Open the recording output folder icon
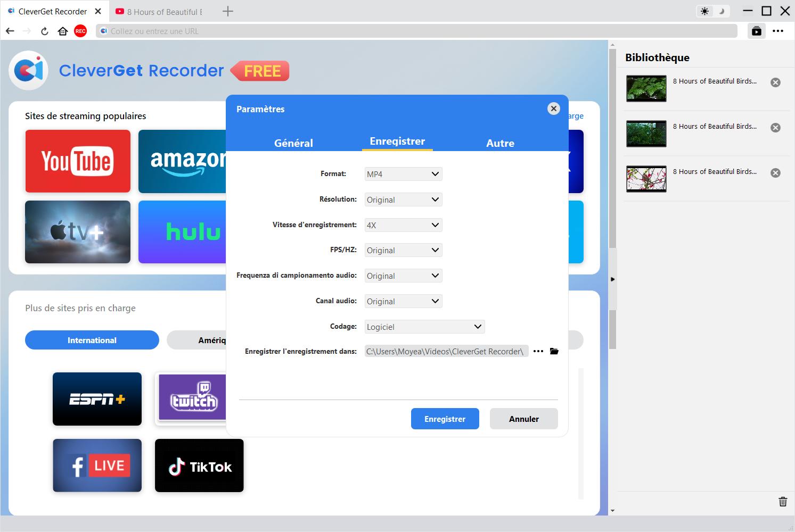 554,351
